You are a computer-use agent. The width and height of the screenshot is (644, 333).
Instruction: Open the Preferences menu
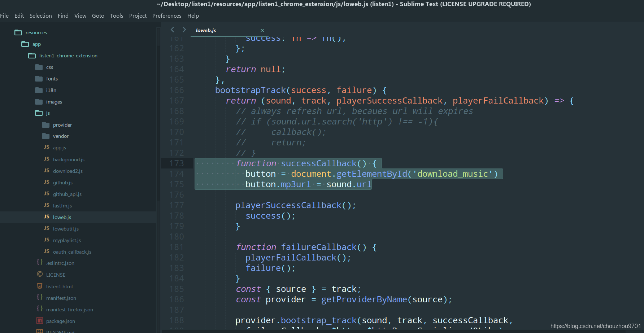[x=167, y=16]
